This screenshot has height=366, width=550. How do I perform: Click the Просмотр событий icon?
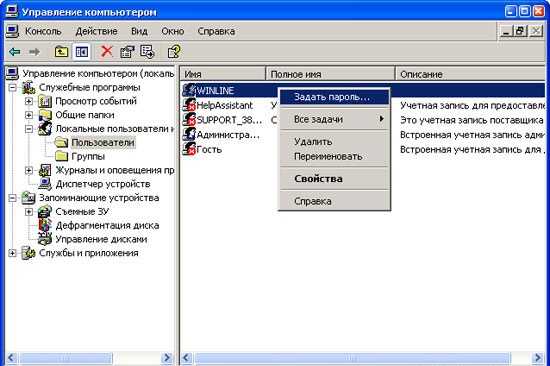click(x=45, y=101)
